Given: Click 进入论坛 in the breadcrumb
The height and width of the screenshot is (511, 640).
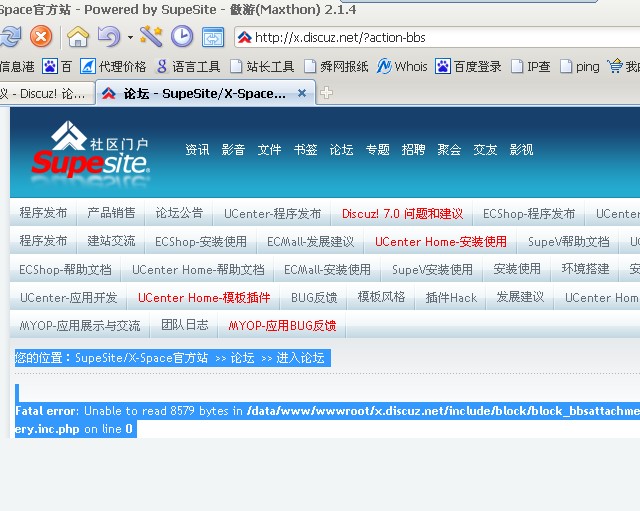Looking at the screenshot, I should (x=300, y=358).
